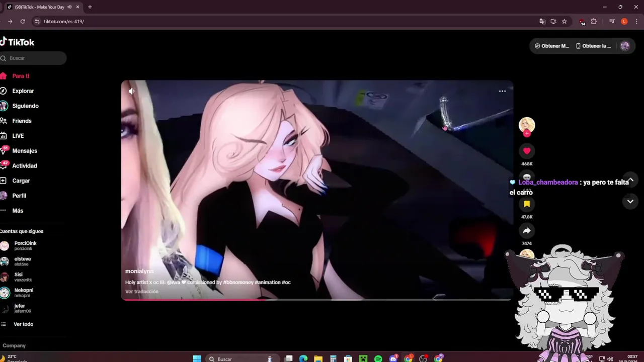The width and height of the screenshot is (644, 362).
Task: Open the Windows Start menu
Action: (x=197, y=358)
